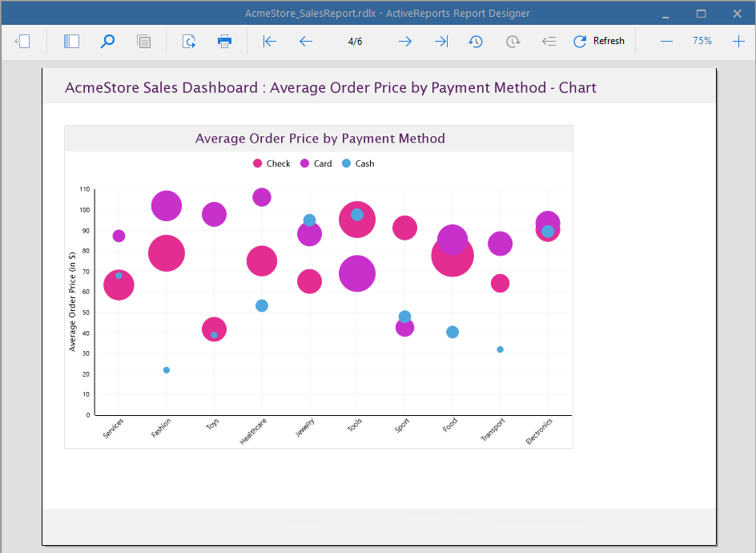Viewport: 756px width, 553px height.
Task: Zoom out with the minus button
Action: pos(666,42)
